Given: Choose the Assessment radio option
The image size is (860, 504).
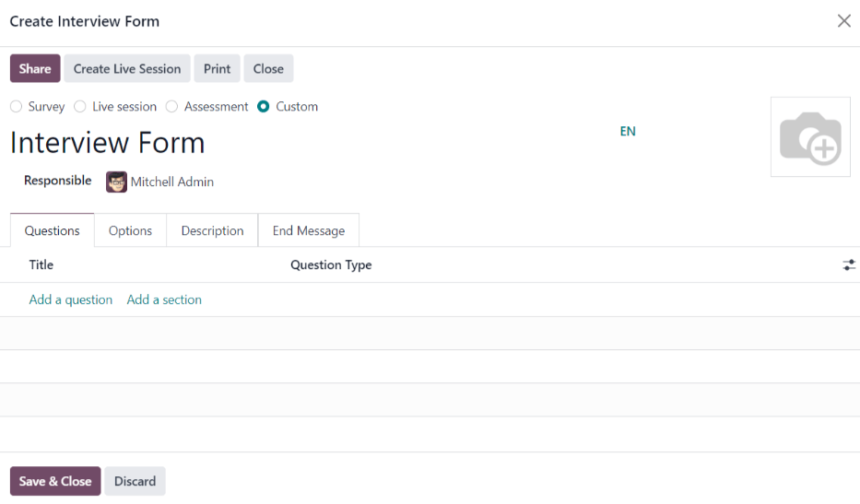Looking at the screenshot, I should point(171,107).
